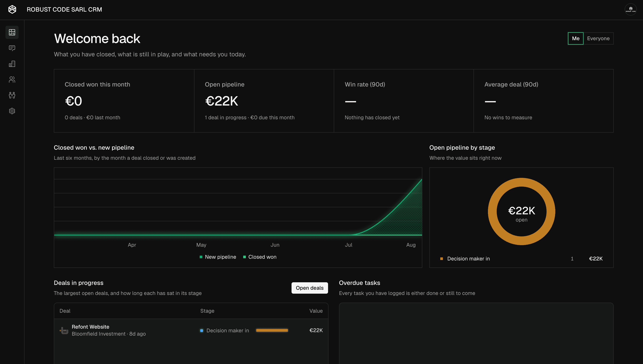This screenshot has height=364, width=643.
Task: Click the Win rate (90d) card
Action: [x=404, y=101]
